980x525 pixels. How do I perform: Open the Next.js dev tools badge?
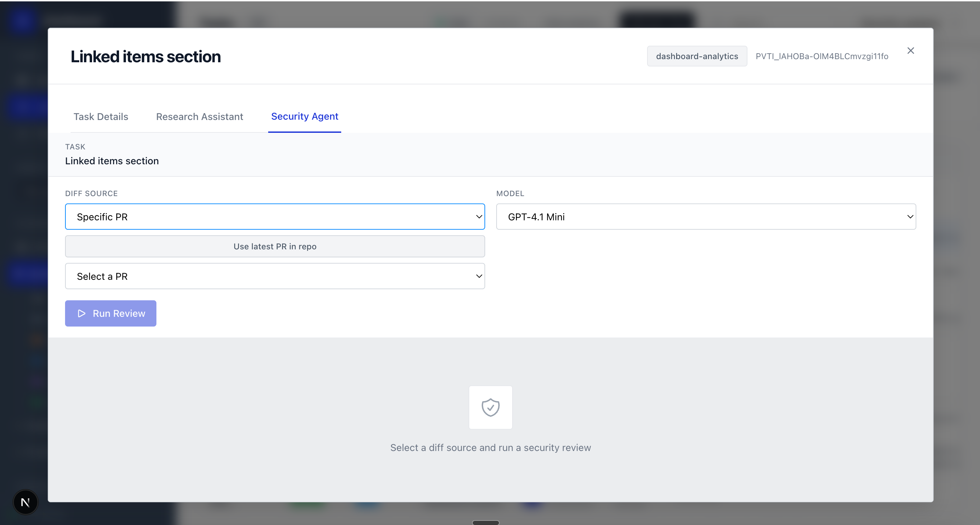(26, 502)
